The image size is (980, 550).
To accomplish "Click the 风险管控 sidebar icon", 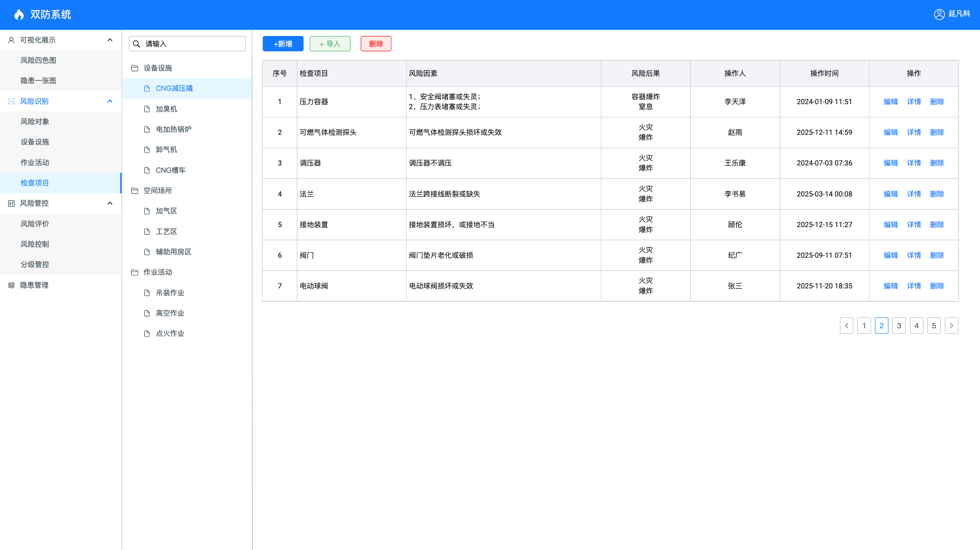I will [x=11, y=203].
